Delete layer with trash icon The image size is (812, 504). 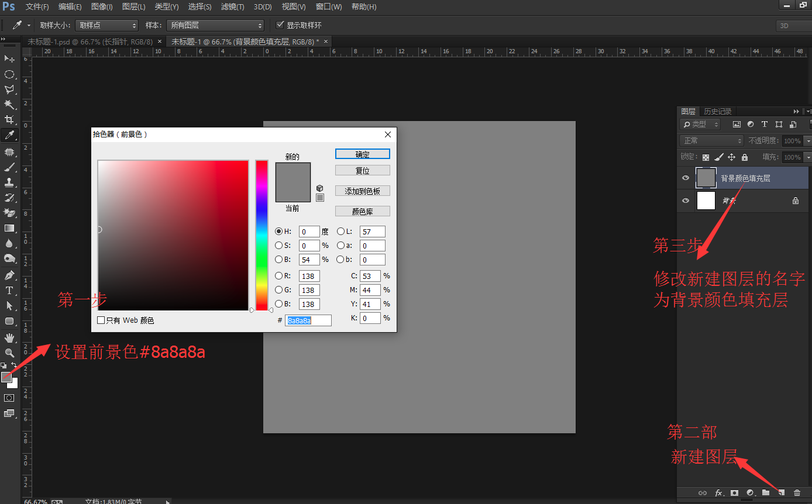point(797,493)
